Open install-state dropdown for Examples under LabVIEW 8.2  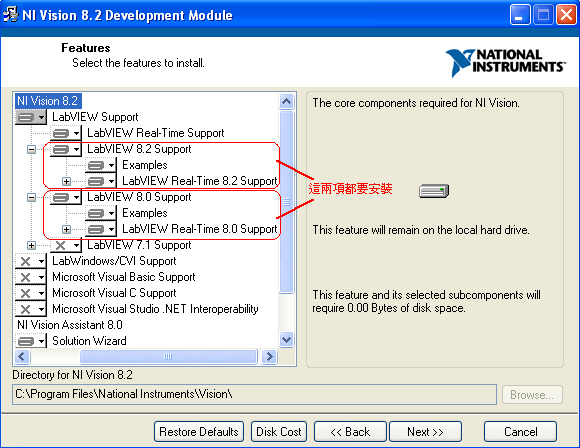coord(101,165)
